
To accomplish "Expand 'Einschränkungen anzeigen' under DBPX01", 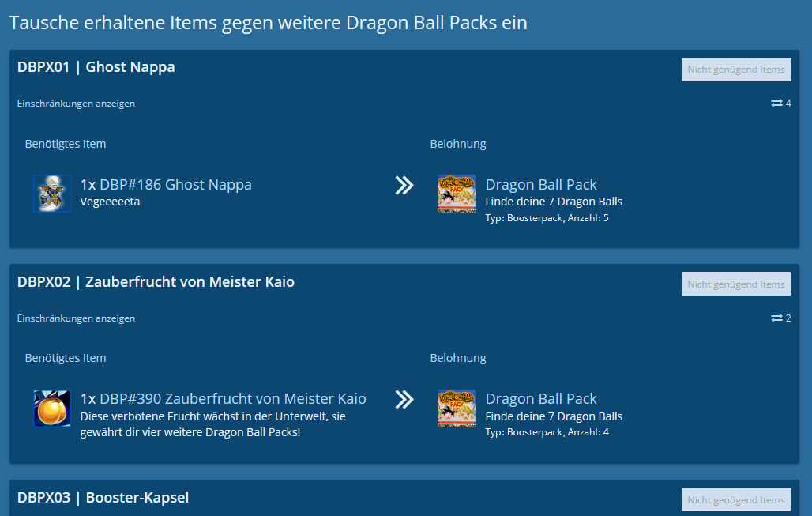I will tap(76, 104).
